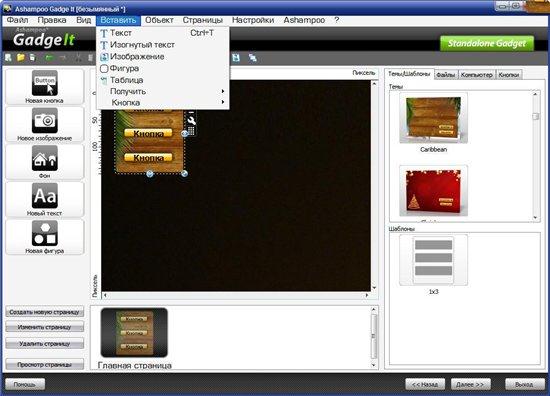Click the canvas horizontal scroll right arrow
The height and width of the screenshot is (396, 550).
(367, 295)
